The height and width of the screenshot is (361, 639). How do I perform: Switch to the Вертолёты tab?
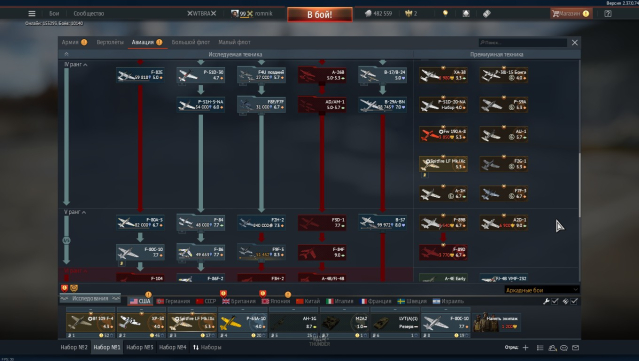(110, 42)
